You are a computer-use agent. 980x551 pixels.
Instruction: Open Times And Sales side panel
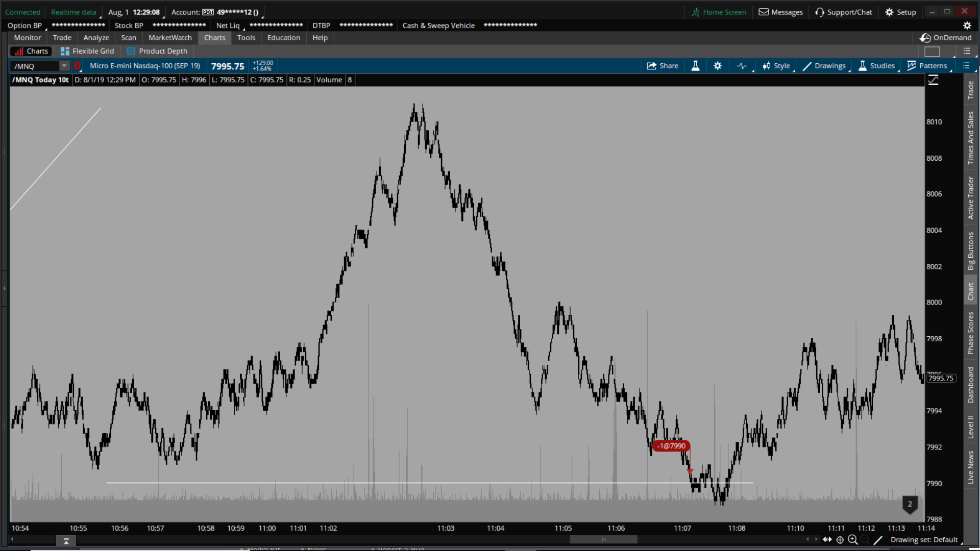point(970,138)
